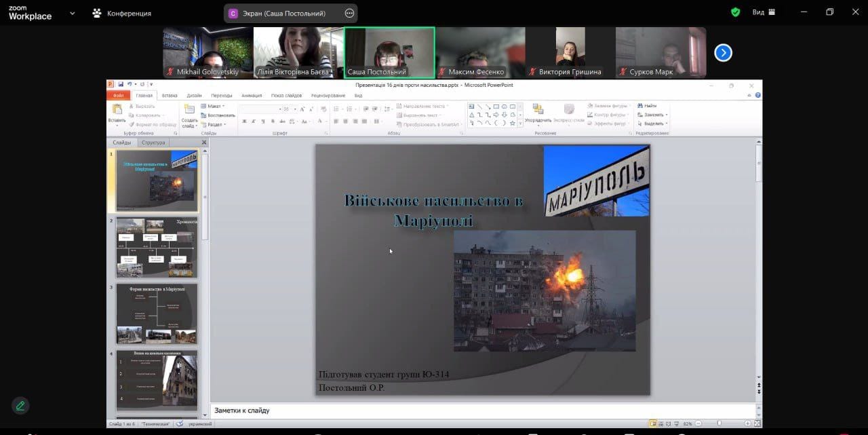The image size is (868, 435).
Task: Toggle italic text formatting
Action: pyautogui.click(x=253, y=121)
